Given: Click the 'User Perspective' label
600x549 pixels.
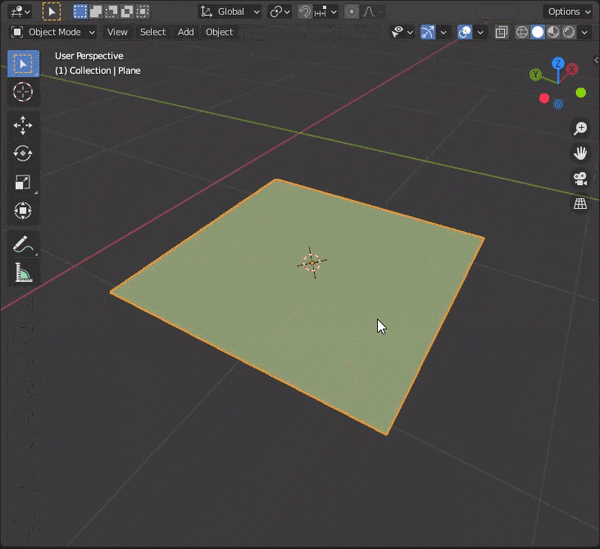Looking at the screenshot, I should (89, 56).
